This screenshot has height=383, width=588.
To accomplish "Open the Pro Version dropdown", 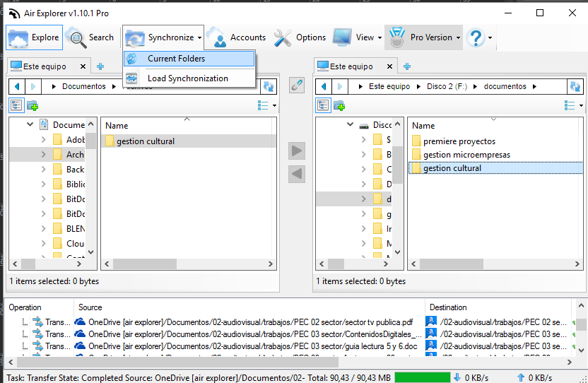I will tap(424, 37).
